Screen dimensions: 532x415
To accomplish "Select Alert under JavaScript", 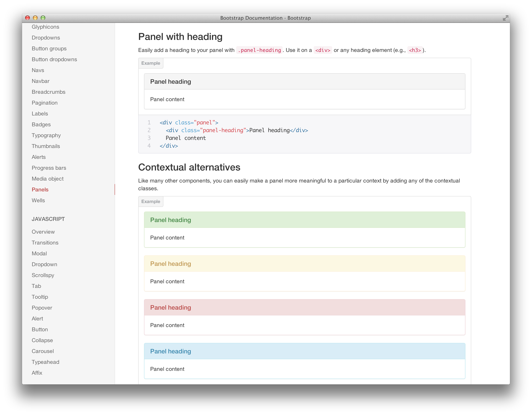I will click(37, 319).
